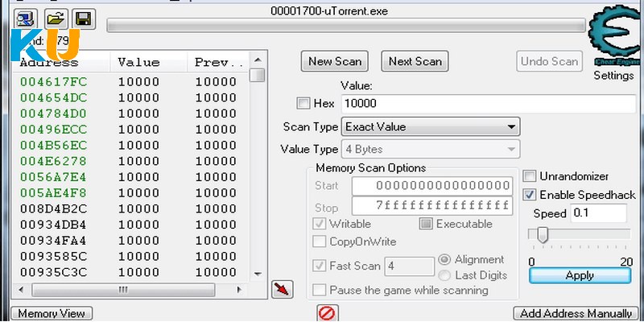Click the Speed input field
This screenshot has width=644, height=322.
[599, 213]
